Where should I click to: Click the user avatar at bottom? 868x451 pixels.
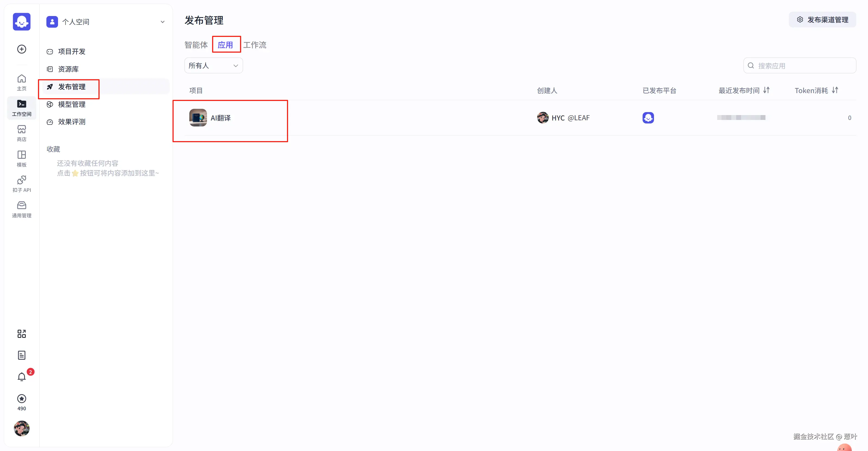tap(22, 428)
